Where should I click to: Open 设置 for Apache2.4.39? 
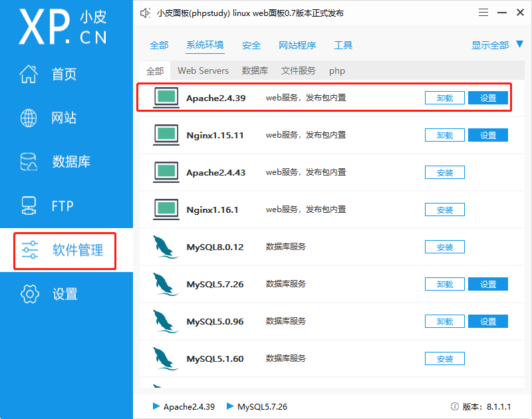click(x=488, y=98)
